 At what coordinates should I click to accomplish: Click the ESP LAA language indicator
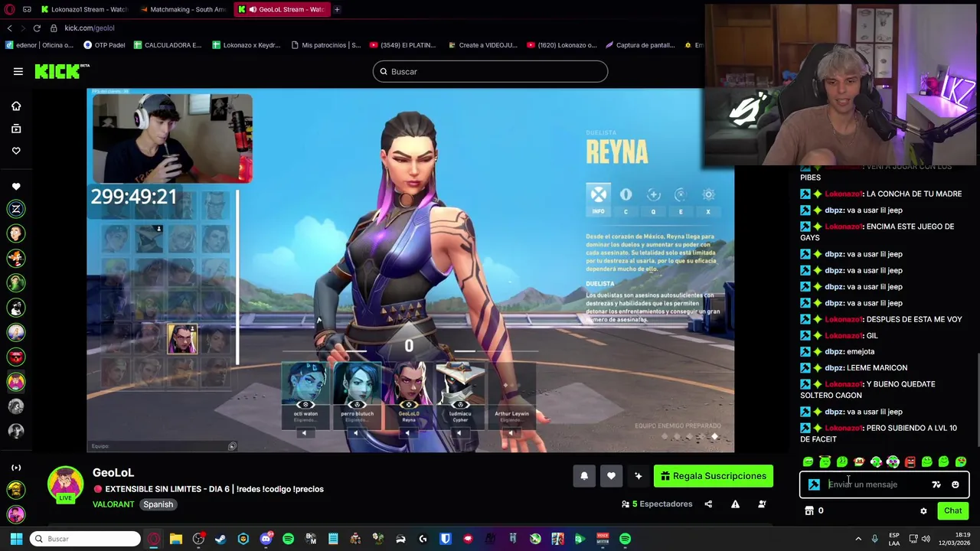point(894,539)
